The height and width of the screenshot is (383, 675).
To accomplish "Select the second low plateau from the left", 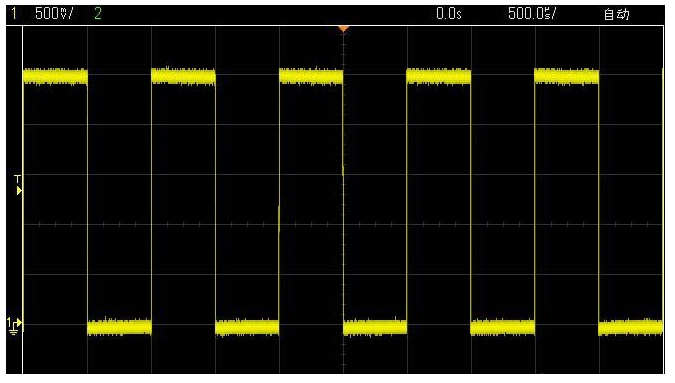I will [247, 327].
